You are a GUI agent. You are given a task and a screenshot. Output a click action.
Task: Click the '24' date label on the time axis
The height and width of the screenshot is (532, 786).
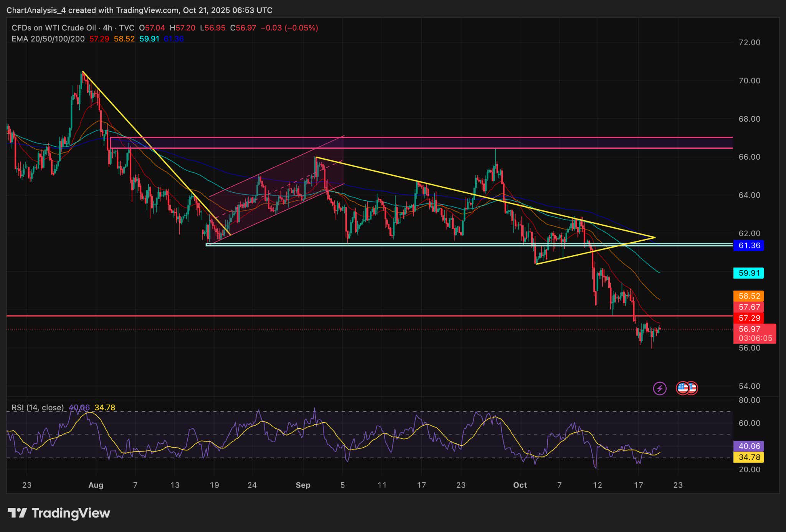coord(252,485)
